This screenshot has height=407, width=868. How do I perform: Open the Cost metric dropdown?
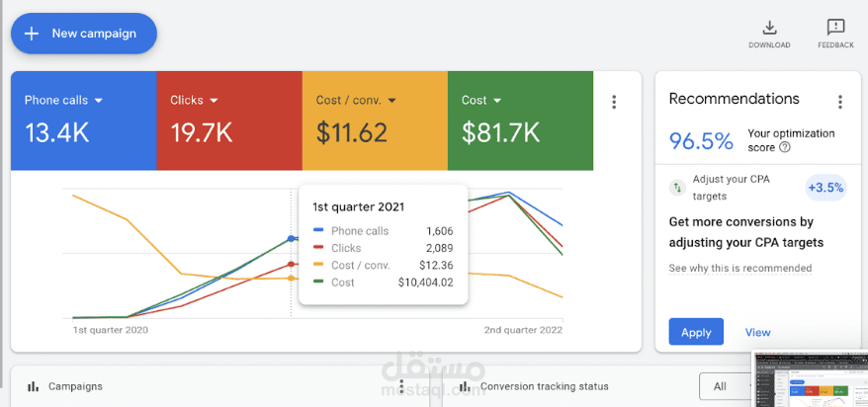497,101
